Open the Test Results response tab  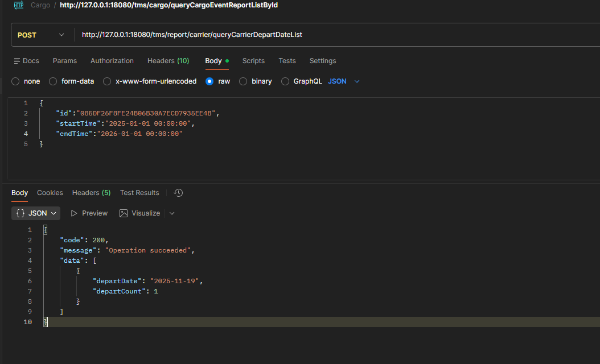[139, 193]
